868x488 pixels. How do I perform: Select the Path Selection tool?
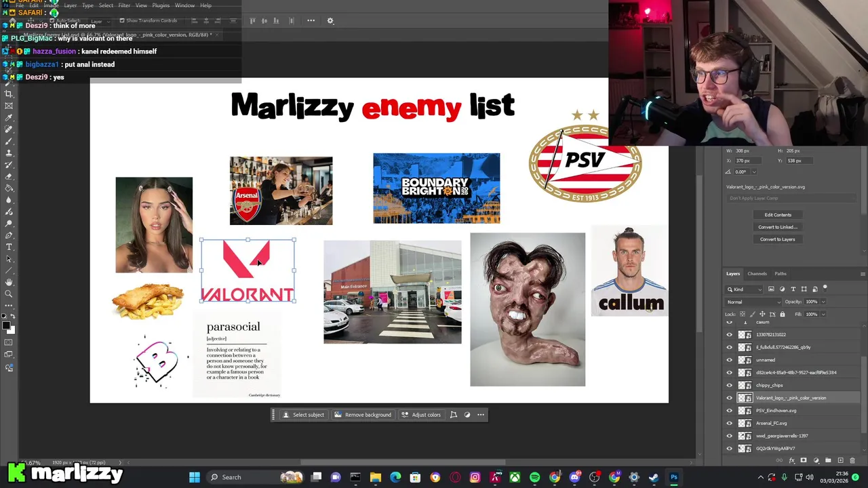pyautogui.click(x=9, y=258)
